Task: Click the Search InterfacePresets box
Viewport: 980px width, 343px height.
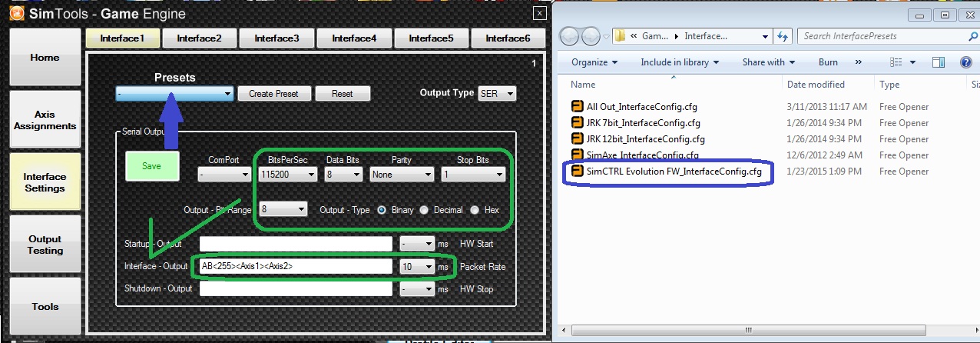Action: (x=888, y=36)
